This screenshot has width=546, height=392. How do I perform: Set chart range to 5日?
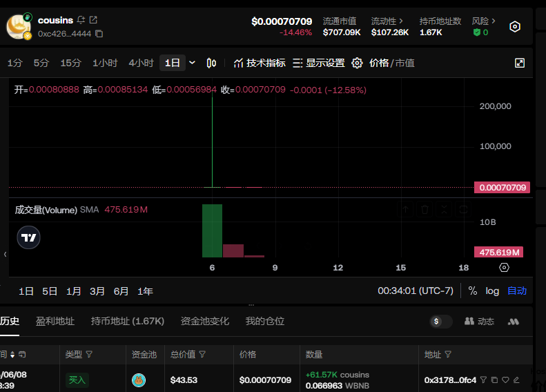pos(50,291)
